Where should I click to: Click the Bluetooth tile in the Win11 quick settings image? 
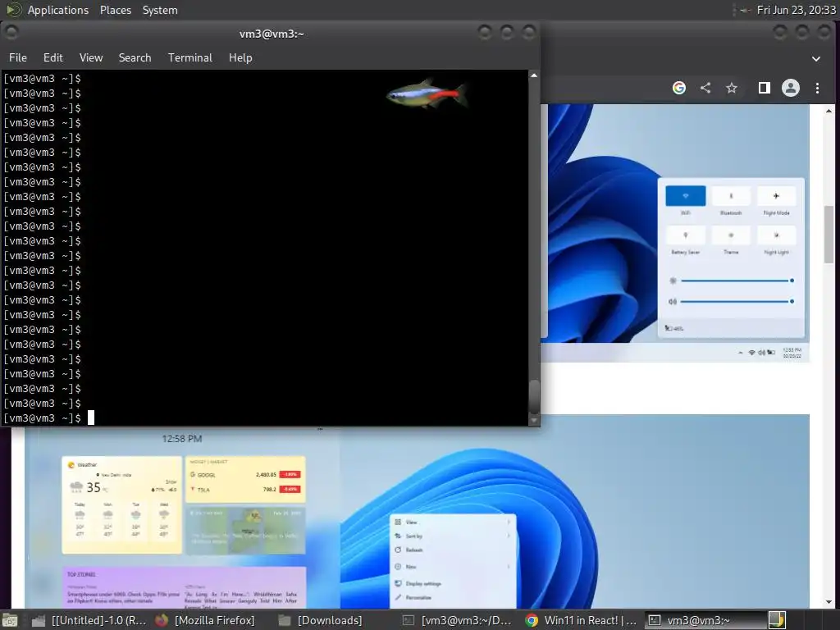(x=731, y=196)
